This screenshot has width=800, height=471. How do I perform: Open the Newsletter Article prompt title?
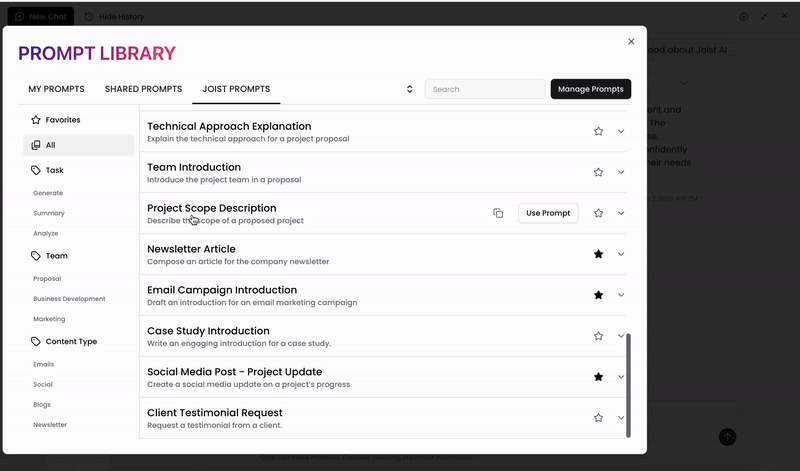tap(191, 249)
